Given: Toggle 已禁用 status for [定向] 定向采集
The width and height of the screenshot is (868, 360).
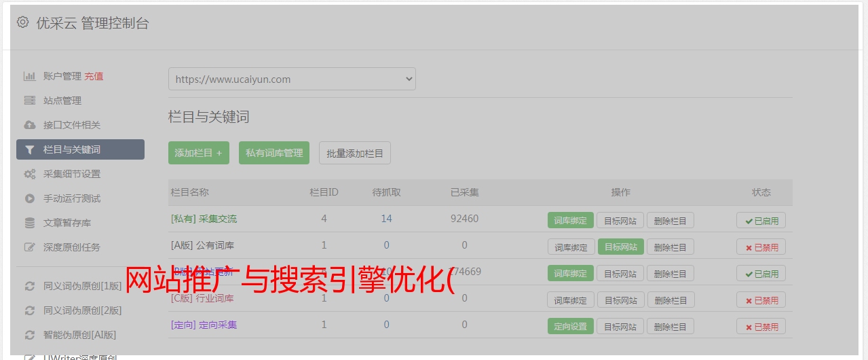Looking at the screenshot, I should [x=761, y=326].
